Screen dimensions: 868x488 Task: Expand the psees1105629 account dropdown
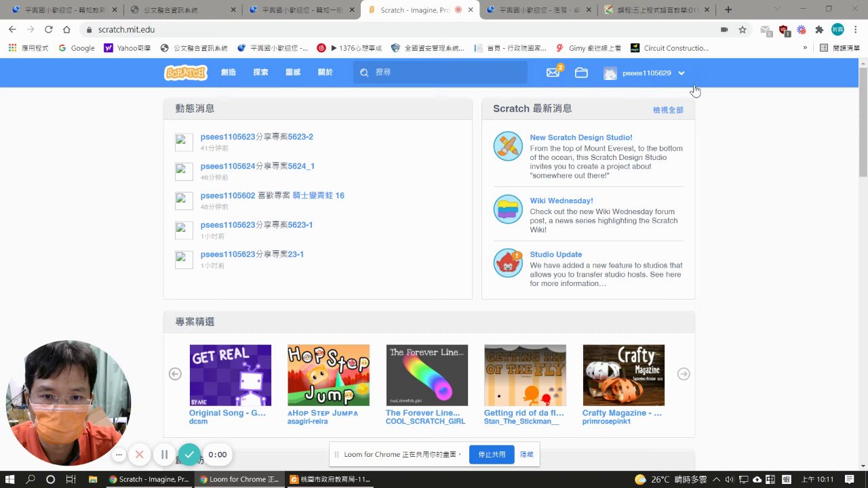pos(682,73)
